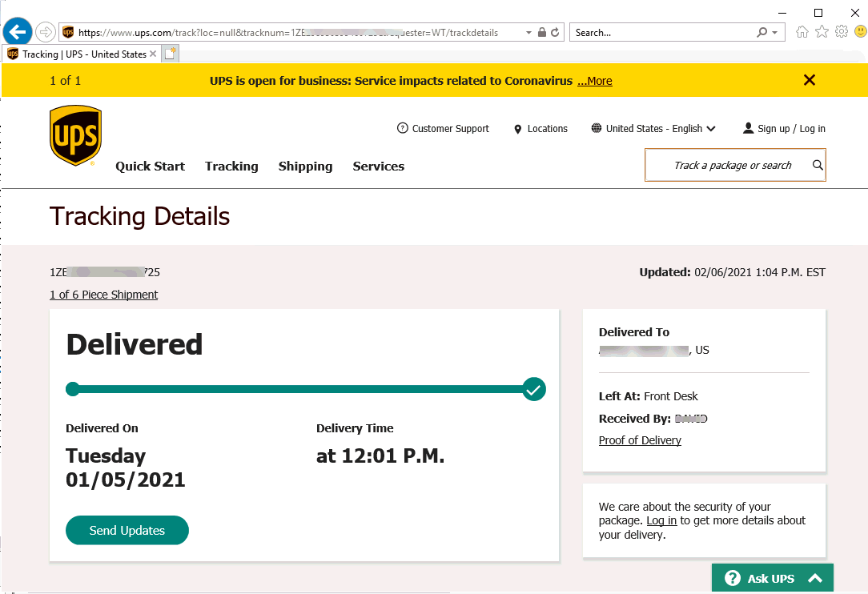Click the browser back arrow button

(18, 32)
